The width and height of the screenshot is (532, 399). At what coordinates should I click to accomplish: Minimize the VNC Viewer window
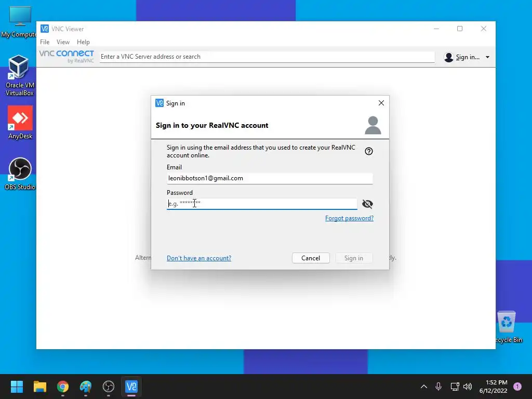pyautogui.click(x=436, y=29)
